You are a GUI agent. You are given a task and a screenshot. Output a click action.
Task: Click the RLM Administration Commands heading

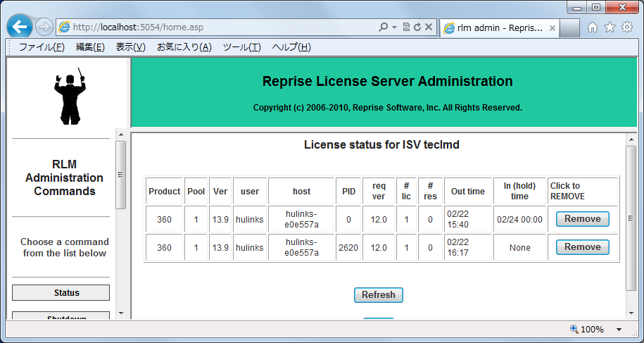(65, 178)
